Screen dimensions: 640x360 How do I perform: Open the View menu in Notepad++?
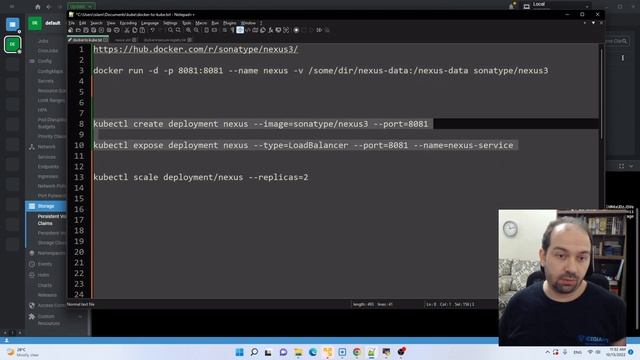pos(111,23)
